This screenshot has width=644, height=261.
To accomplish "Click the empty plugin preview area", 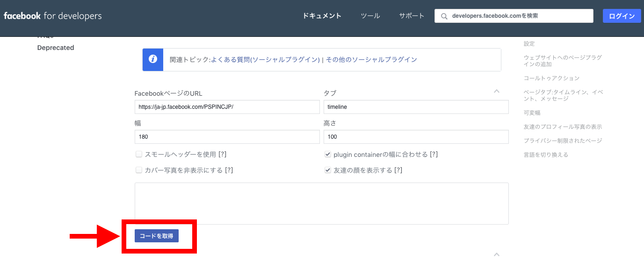I will pos(322,204).
